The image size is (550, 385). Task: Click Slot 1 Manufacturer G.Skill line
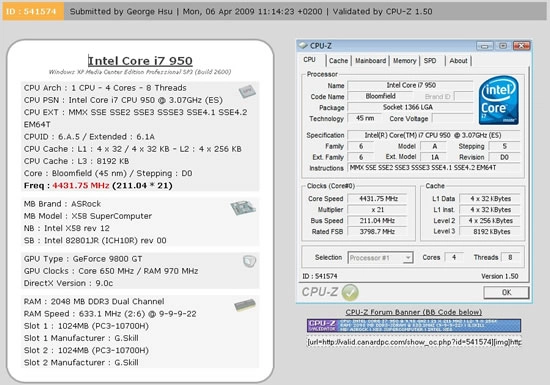[x=81, y=338]
